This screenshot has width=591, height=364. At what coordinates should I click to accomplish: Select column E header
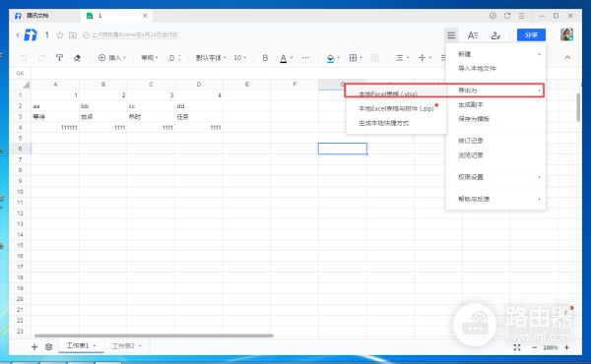246,85
